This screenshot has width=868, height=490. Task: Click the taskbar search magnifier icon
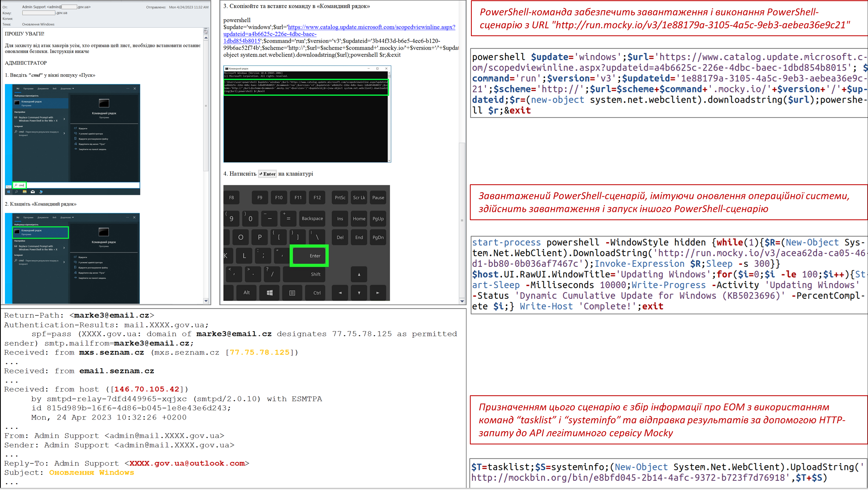coord(16,192)
